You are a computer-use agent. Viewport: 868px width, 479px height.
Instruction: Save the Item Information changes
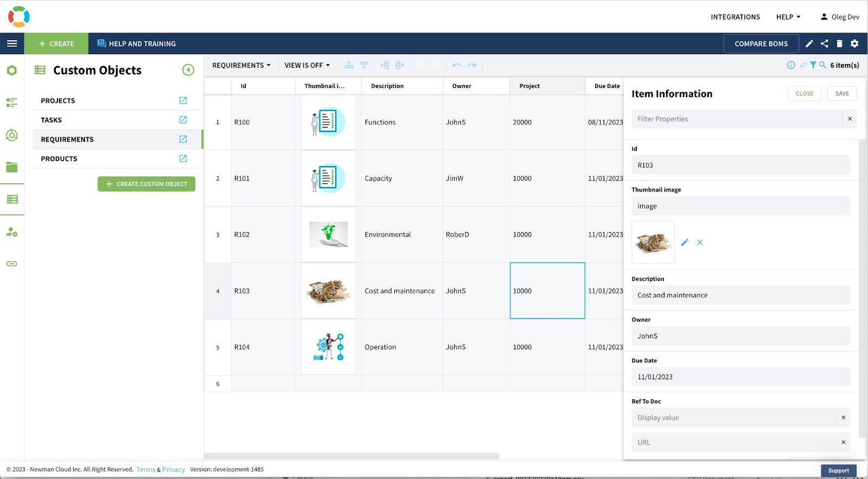pos(842,93)
